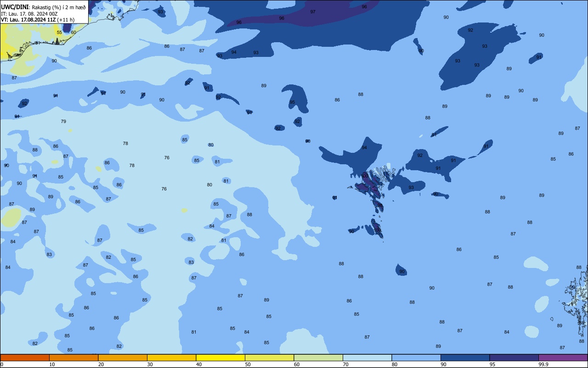Click the 'VT: Lau. 17.08.2024 11Z (+11 h)' line
Image resolution: width=588 pixels, height=368 pixels.
coord(38,20)
